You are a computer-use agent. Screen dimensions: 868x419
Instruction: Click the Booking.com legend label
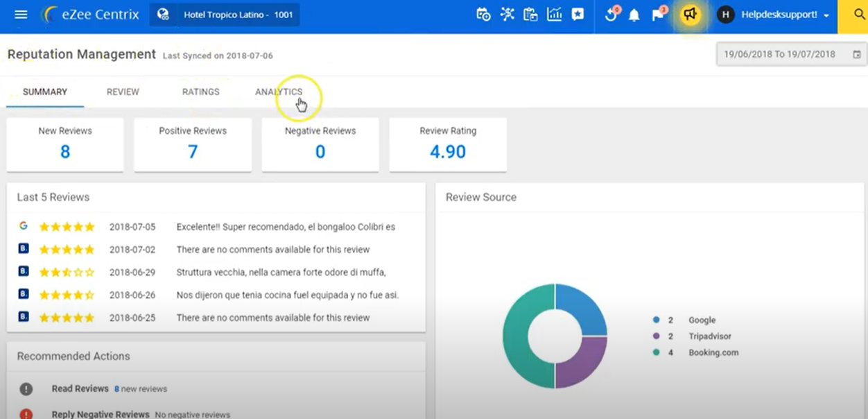pyautogui.click(x=713, y=352)
